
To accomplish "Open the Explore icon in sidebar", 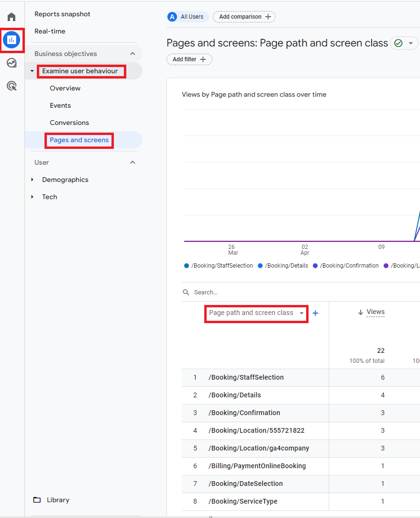I will point(11,63).
